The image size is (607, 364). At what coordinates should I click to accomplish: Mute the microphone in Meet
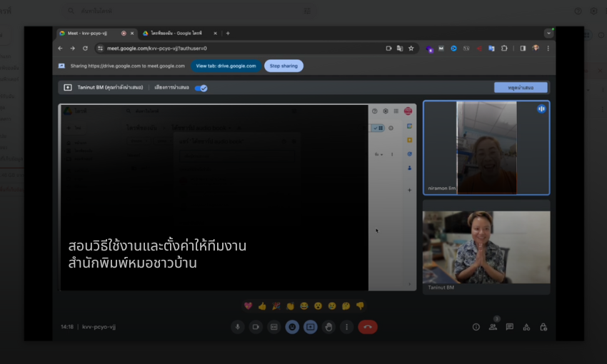[238, 327]
